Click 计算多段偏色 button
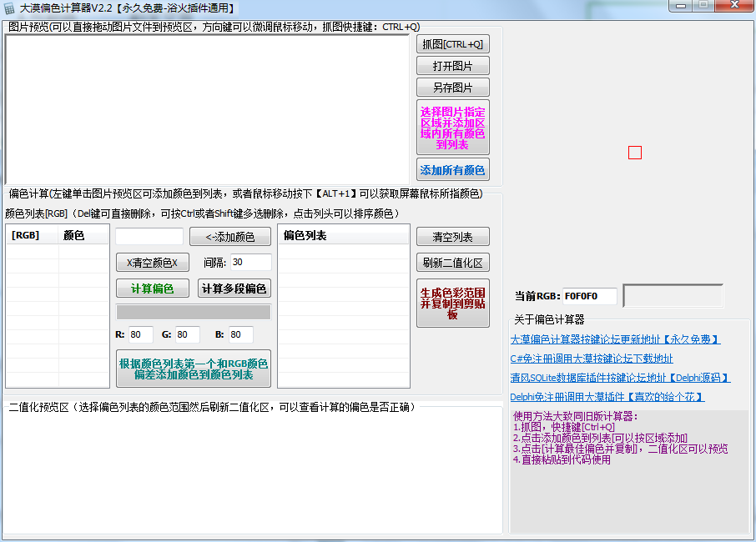 click(234, 289)
